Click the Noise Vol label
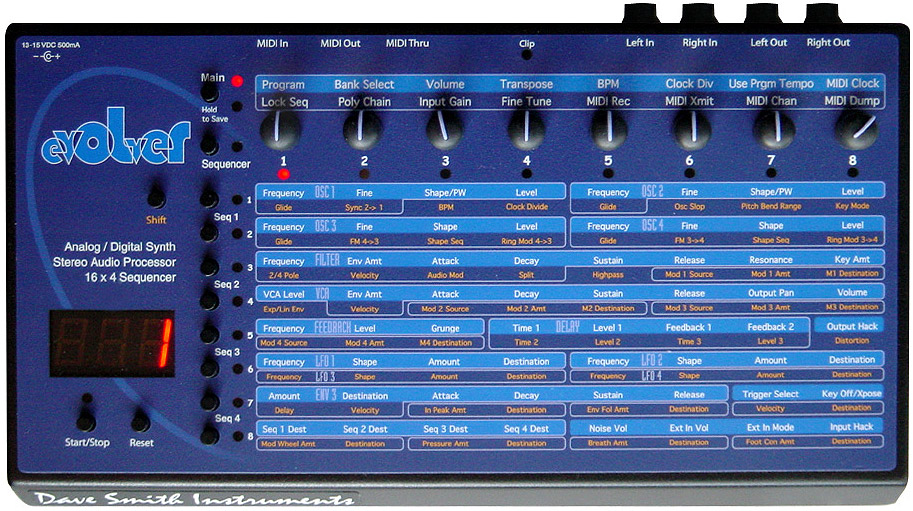Image resolution: width=913 pixels, height=511 pixels. click(x=608, y=428)
